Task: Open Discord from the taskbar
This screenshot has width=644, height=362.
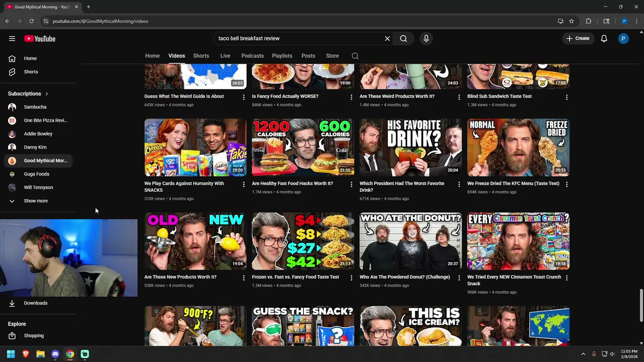Action: click(55, 354)
